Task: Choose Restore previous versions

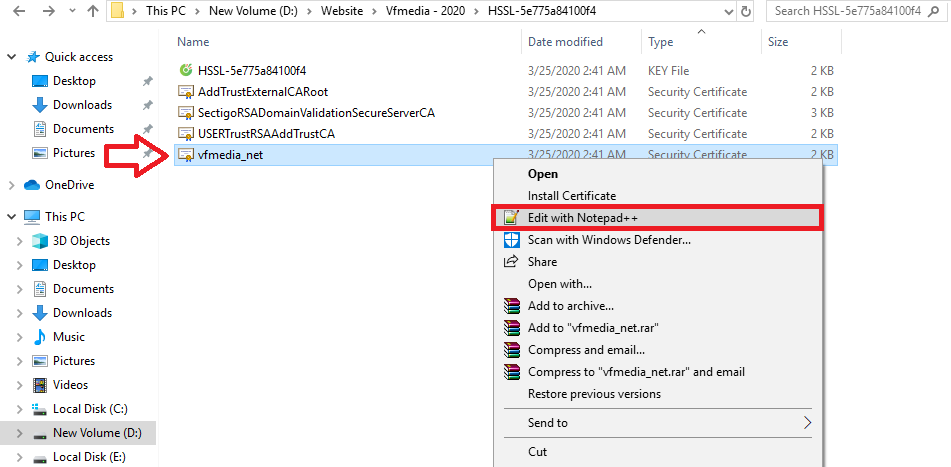Action: (x=594, y=394)
